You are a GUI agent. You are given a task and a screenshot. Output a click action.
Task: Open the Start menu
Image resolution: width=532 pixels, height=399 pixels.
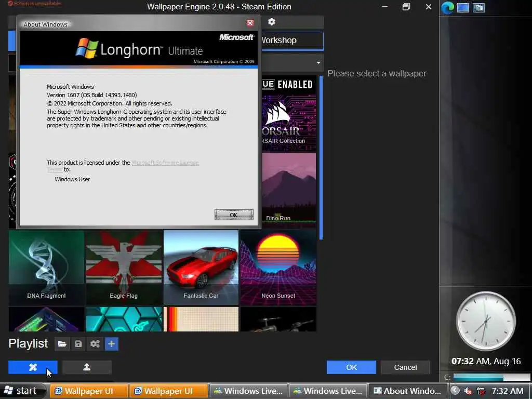(x=23, y=391)
